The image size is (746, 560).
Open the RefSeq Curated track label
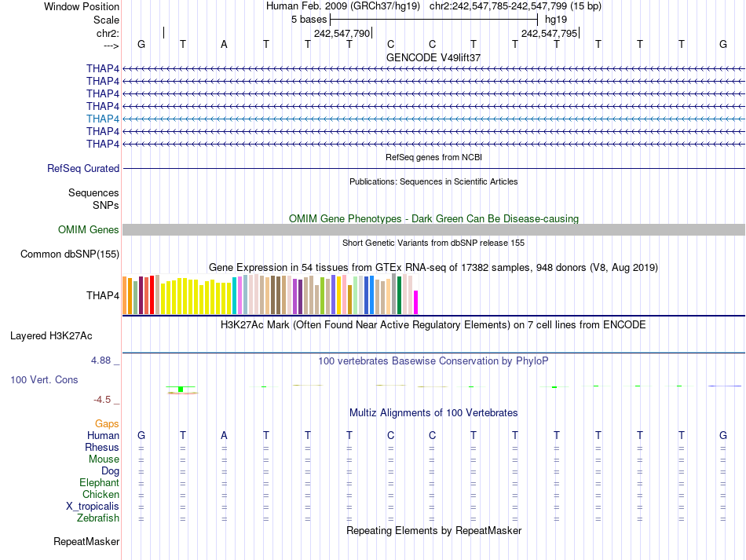83,168
